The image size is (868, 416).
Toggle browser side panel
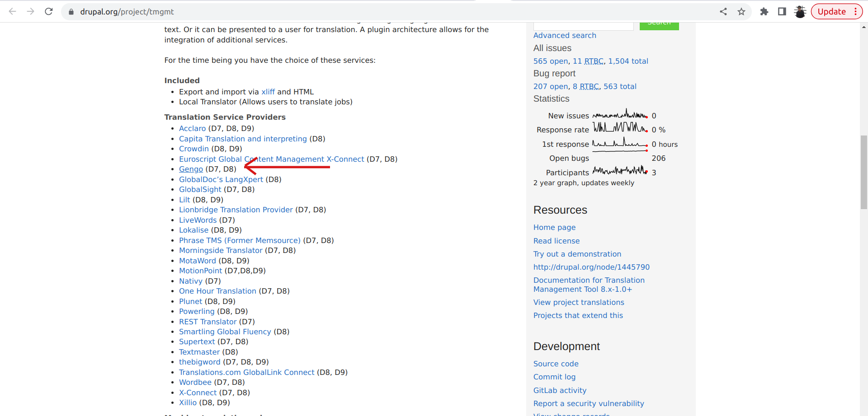click(x=782, y=12)
